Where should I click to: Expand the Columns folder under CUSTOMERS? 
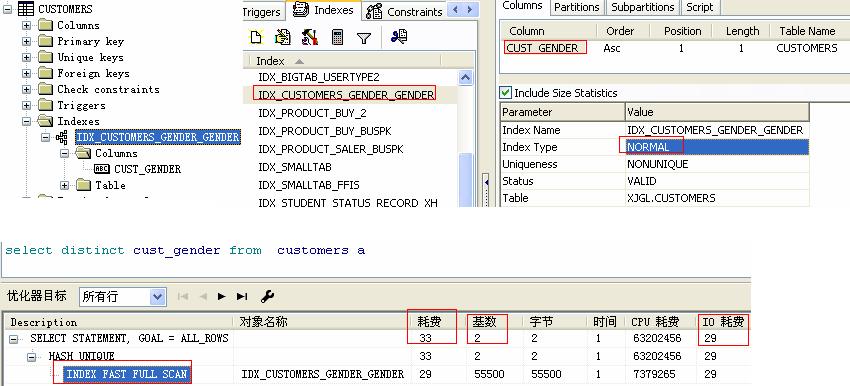tap(26, 25)
